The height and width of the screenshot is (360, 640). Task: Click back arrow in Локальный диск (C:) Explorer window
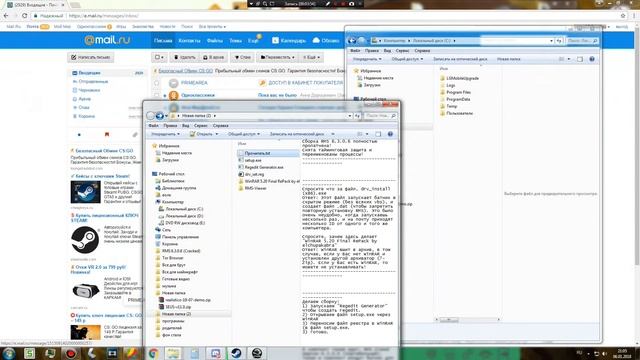[x=351, y=40]
